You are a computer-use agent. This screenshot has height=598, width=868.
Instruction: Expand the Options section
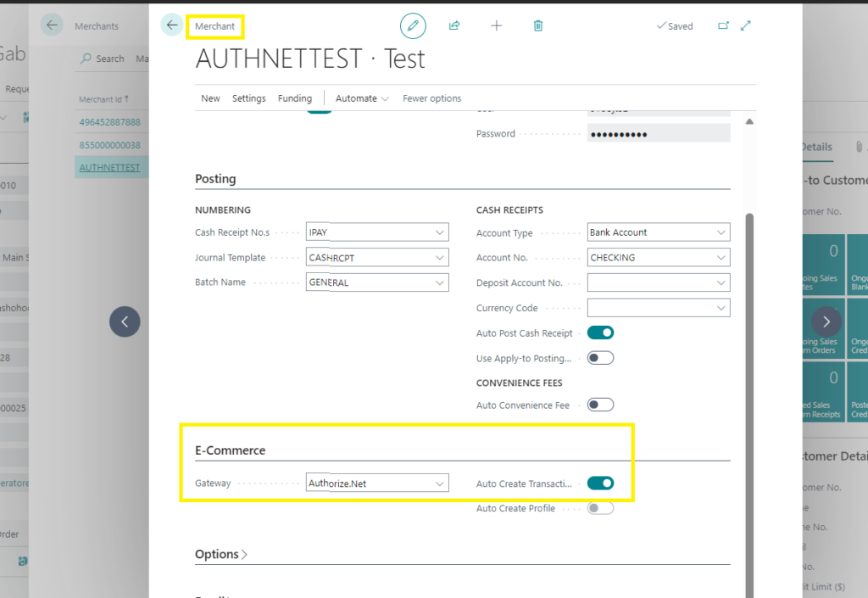(220, 554)
